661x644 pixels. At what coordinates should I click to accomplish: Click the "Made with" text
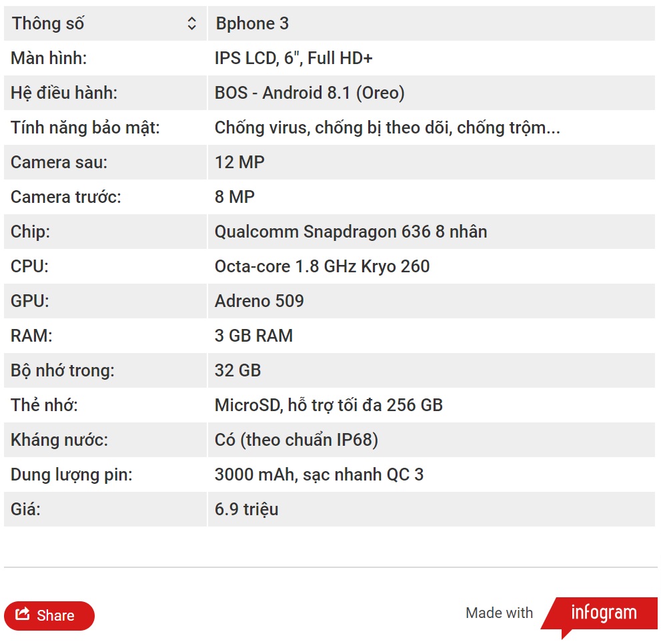(499, 613)
